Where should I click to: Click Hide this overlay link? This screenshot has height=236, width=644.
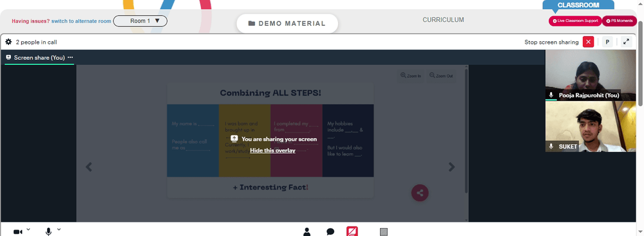(272, 150)
